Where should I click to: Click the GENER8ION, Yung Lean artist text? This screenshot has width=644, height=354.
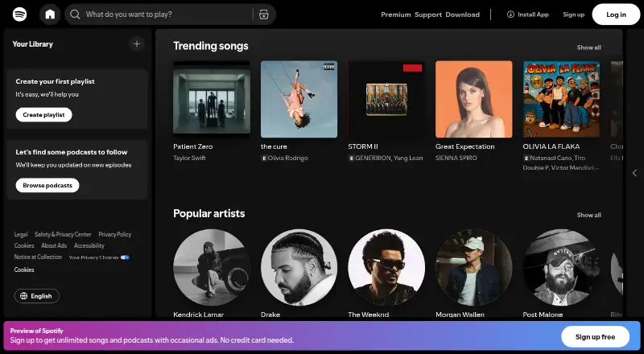point(389,158)
